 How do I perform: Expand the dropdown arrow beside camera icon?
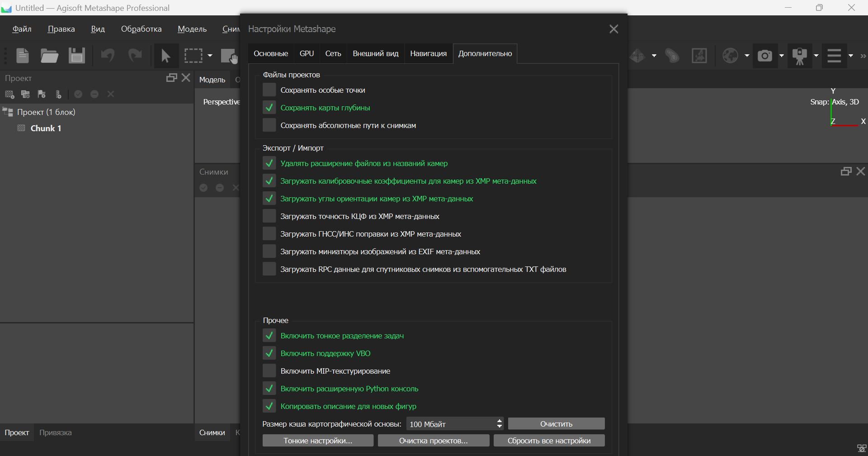coord(782,56)
